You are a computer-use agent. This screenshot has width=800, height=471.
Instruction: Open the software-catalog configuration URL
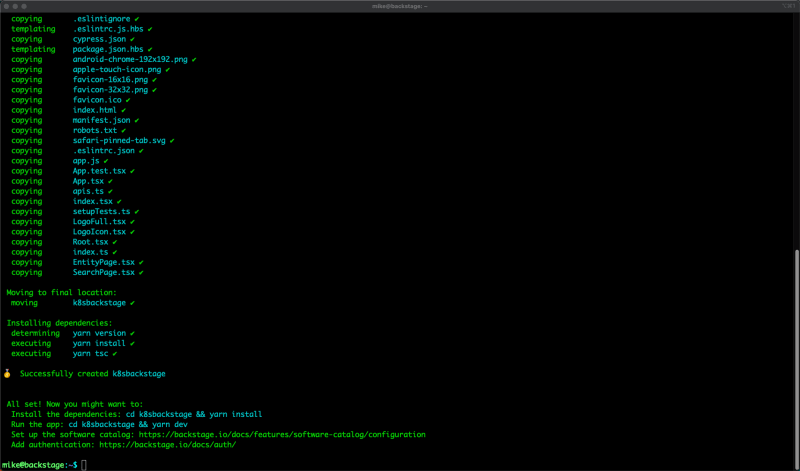(x=282, y=435)
